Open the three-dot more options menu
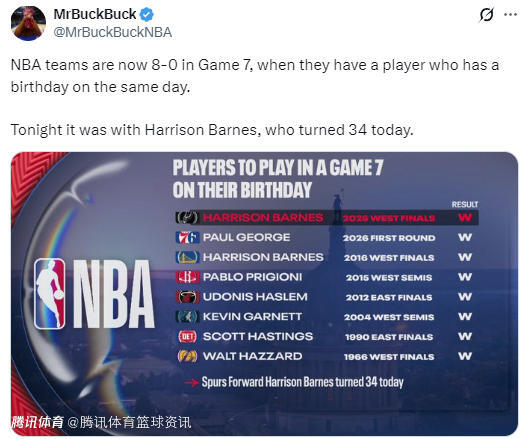Screen dimensions: 522x439 (x=510, y=15)
